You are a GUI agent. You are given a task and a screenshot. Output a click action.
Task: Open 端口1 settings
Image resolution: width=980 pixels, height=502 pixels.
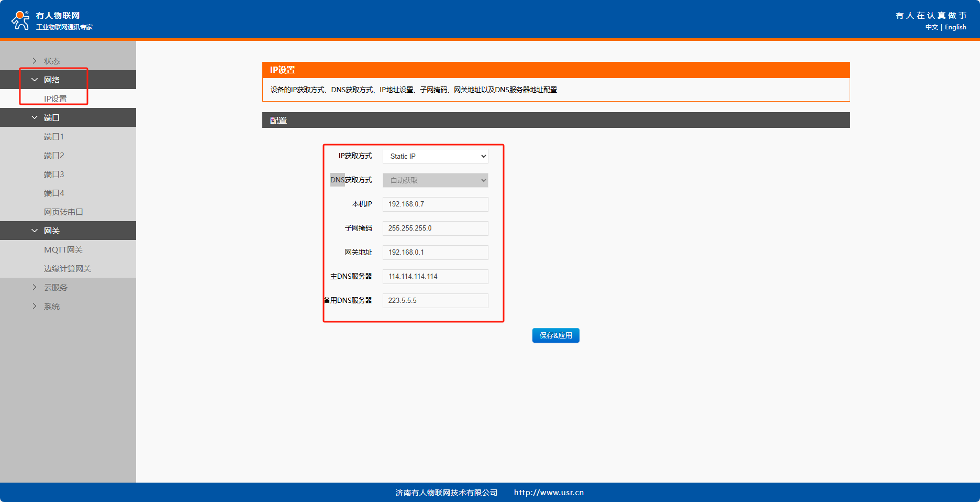pyautogui.click(x=54, y=136)
